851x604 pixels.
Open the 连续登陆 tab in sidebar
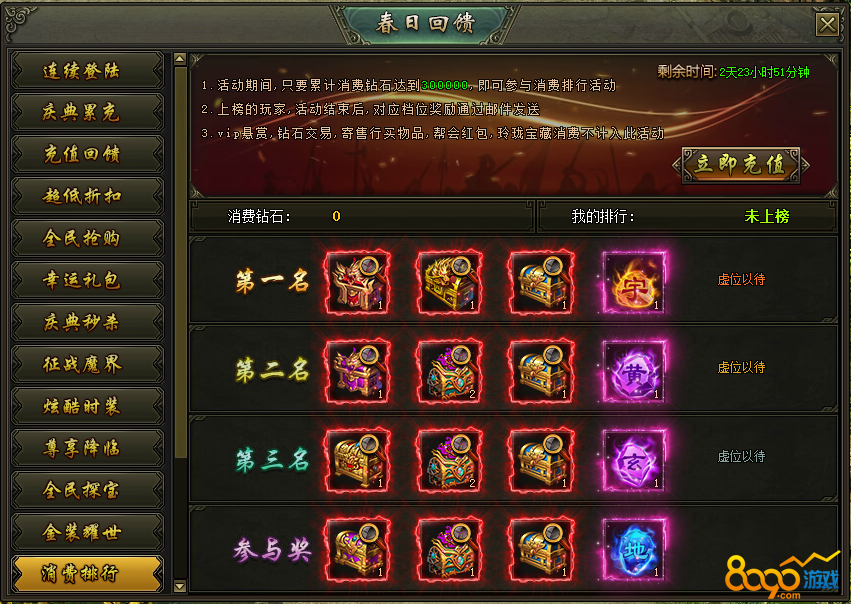click(x=87, y=71)
